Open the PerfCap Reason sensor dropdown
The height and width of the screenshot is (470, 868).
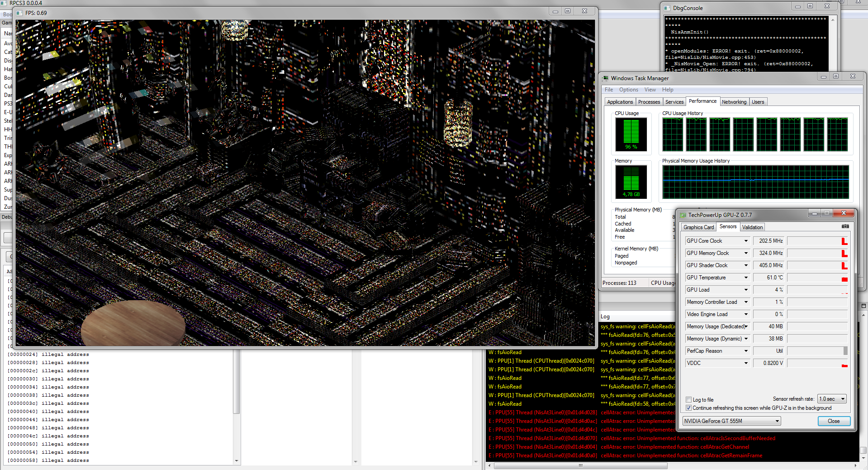[746, 351]
